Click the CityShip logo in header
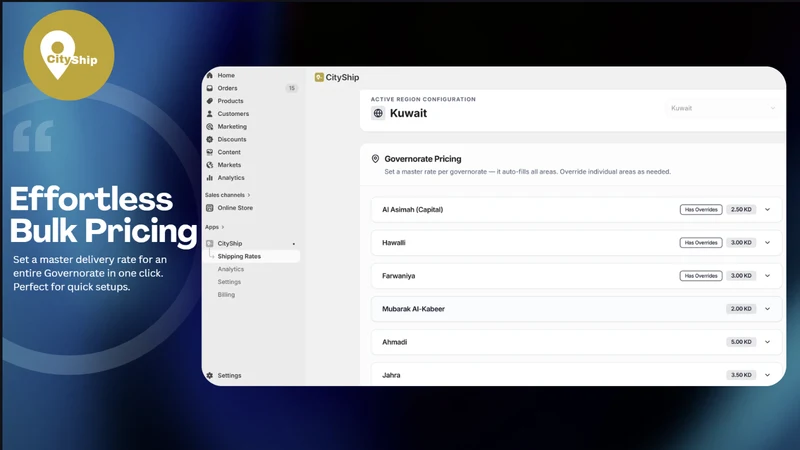 click(x=319, y=77)
